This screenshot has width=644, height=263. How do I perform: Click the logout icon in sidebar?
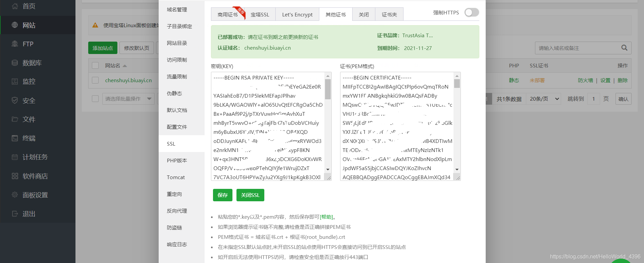pos(15,214)
